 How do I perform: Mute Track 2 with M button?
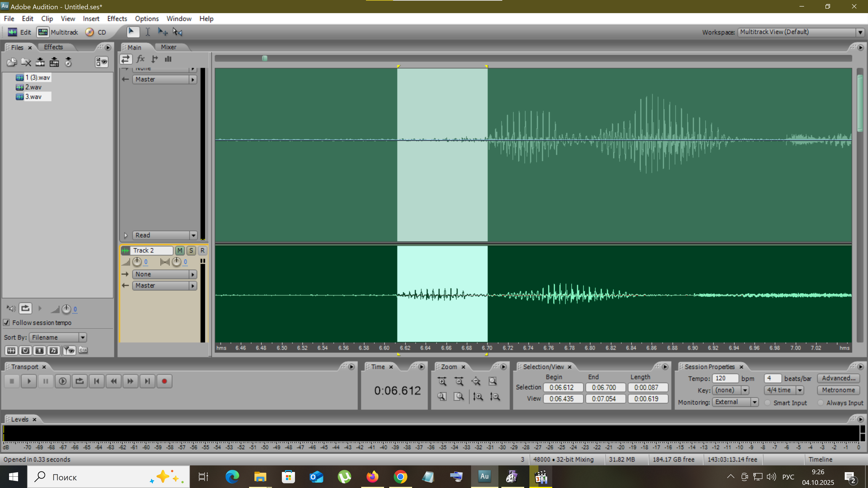pyautogui.click(x=180, y=250)
